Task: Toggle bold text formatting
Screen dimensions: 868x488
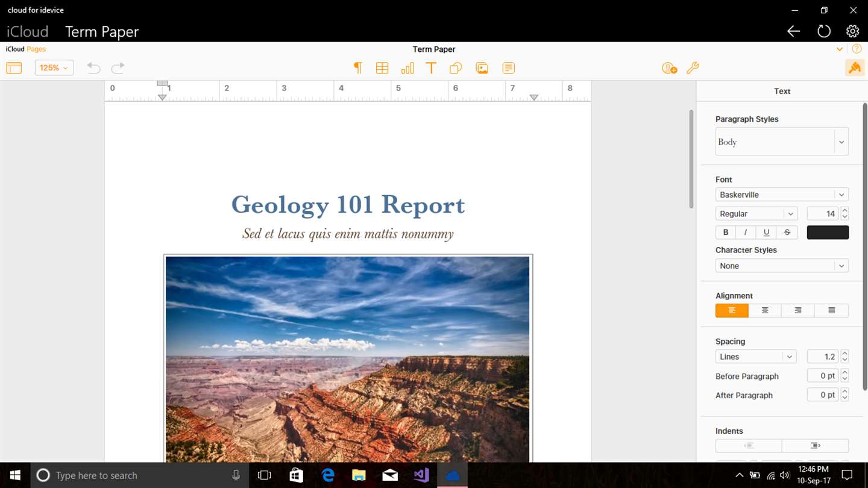Action: (726, 233)
